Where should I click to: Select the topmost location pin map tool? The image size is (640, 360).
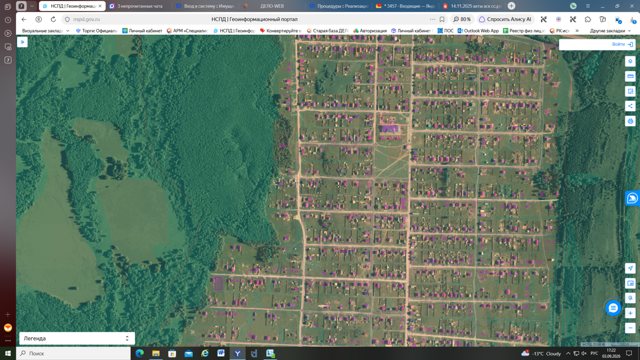630,61
